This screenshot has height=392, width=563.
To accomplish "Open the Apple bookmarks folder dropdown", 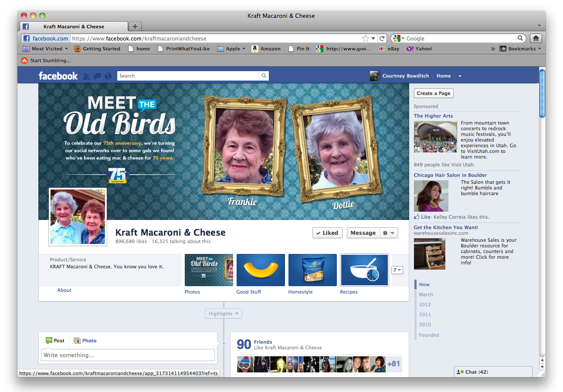I will point(231,49).
